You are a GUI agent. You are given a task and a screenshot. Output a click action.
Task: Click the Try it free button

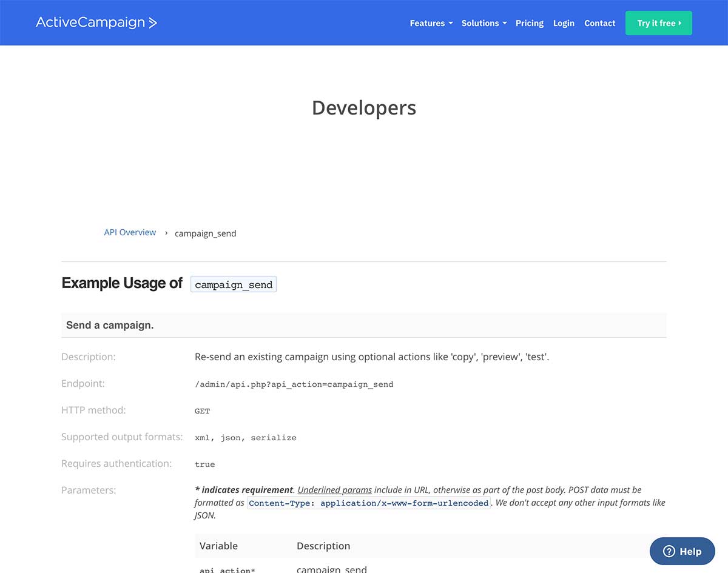click(659, 23)
